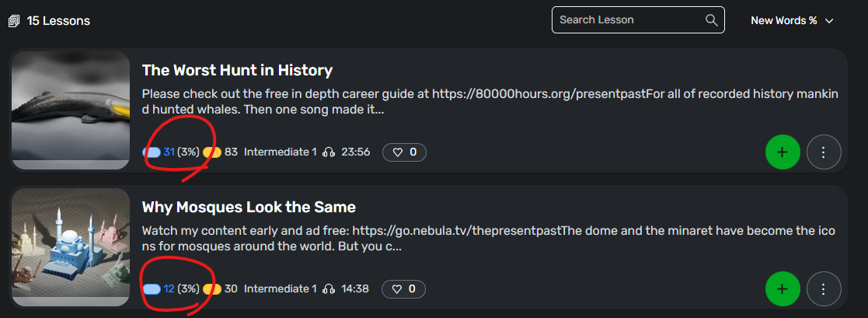Open more options for The Worst Hunt lesson
The height and width of the screenshot is (318, 868).
point(824,152)
